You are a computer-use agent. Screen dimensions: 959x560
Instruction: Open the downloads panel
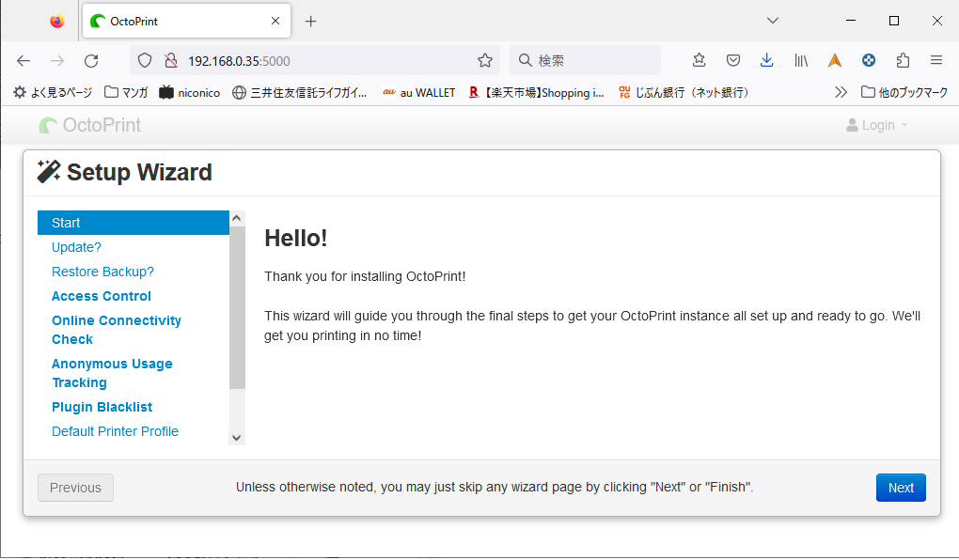click(766, 60)
